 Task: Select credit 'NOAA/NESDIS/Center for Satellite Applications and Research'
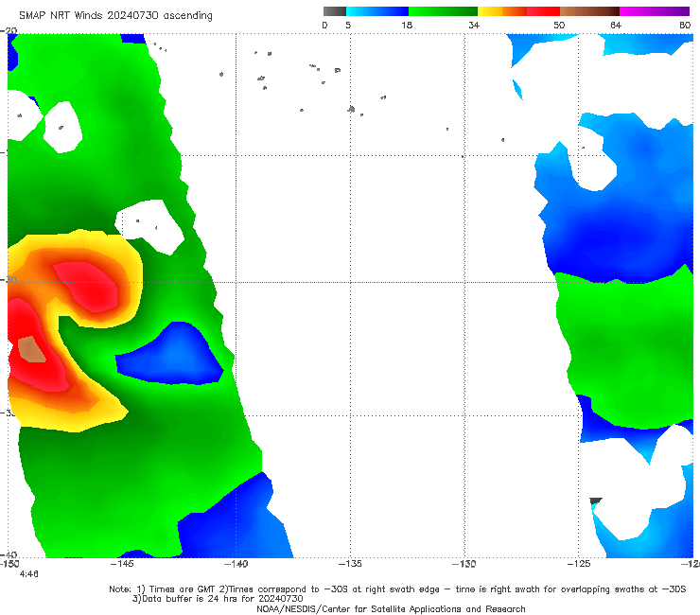(x=391, y=608)
